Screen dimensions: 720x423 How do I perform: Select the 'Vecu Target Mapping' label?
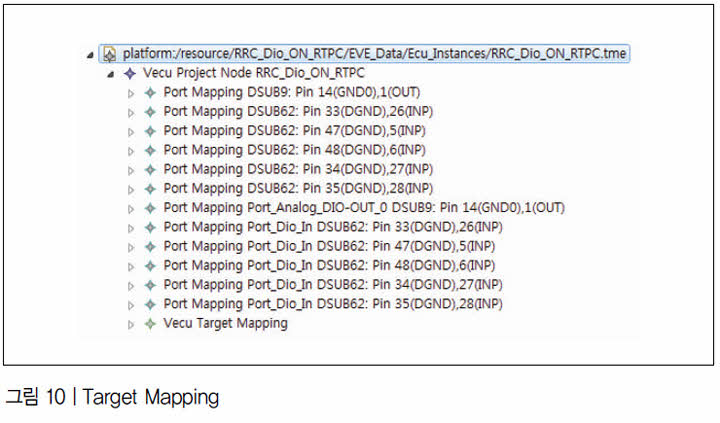225,324
